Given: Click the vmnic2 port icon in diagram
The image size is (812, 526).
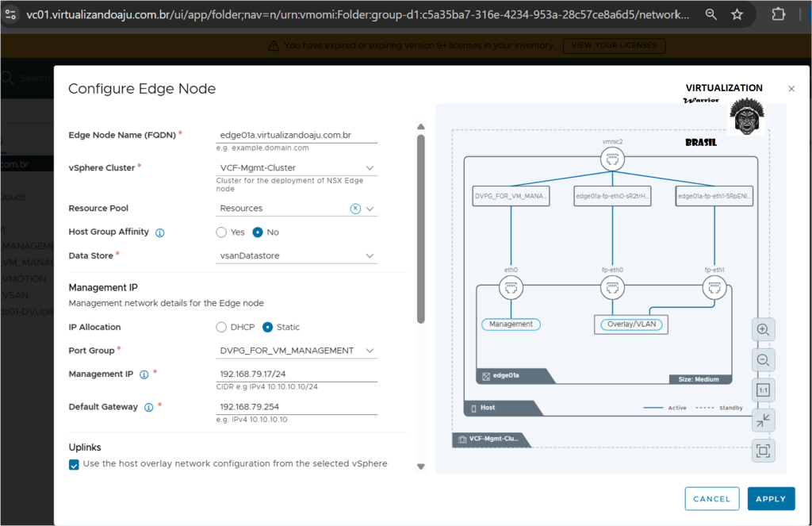Looking at the screenshot, I should 611,159.
